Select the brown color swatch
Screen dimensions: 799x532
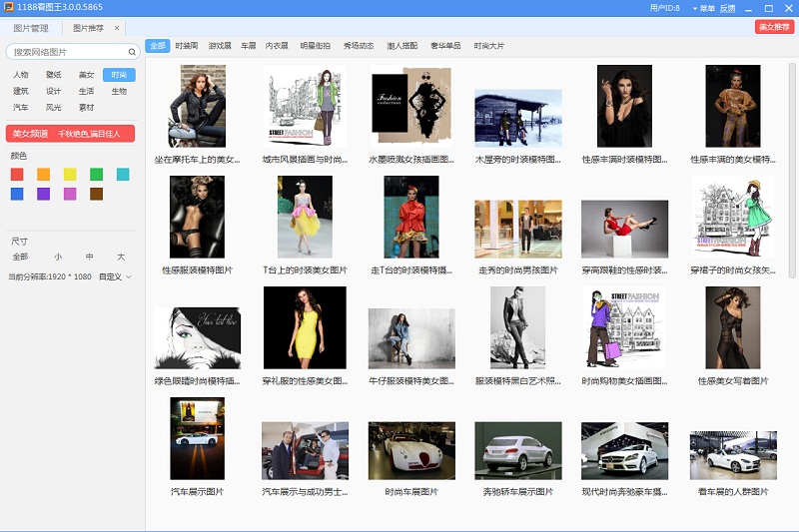(97, 194)
